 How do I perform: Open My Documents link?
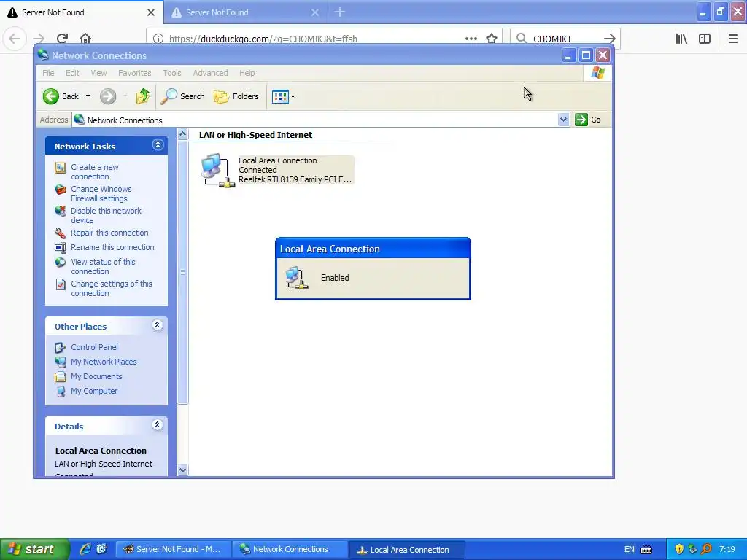click(97, 376)
